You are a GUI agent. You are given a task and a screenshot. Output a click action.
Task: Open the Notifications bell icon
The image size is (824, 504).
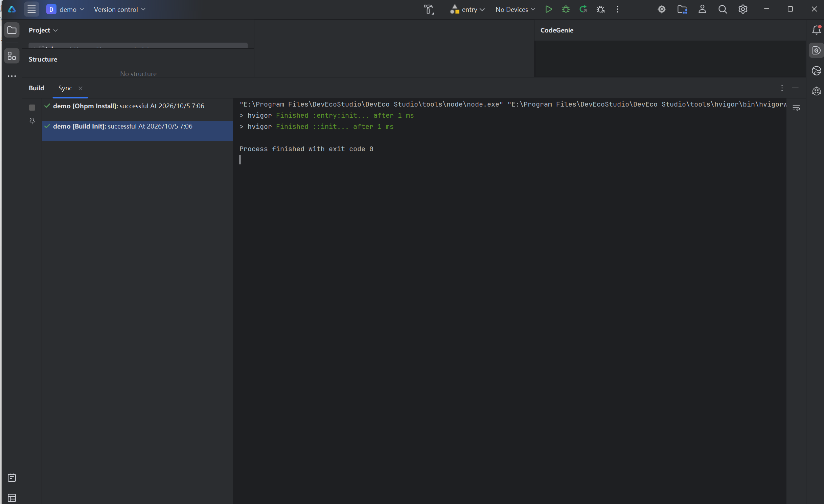816,30
